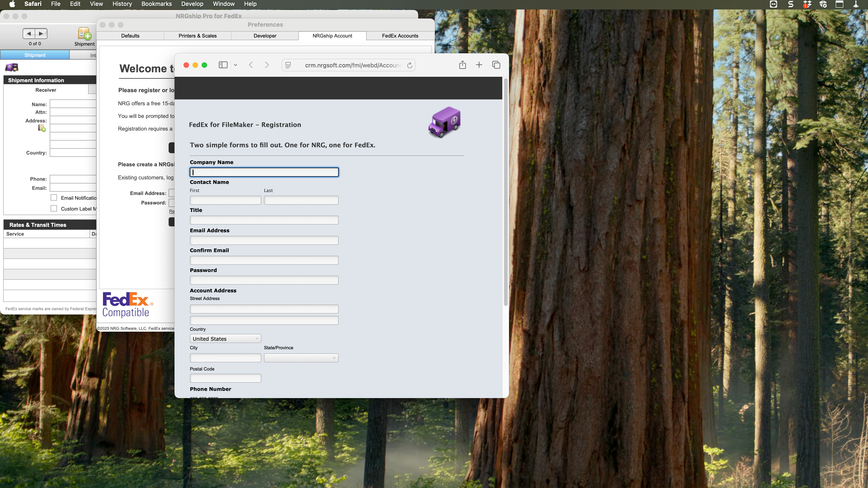This screenshot has width=868, height=488.
Task: Open the page settings icon in address bar
Action: point(288,65)
